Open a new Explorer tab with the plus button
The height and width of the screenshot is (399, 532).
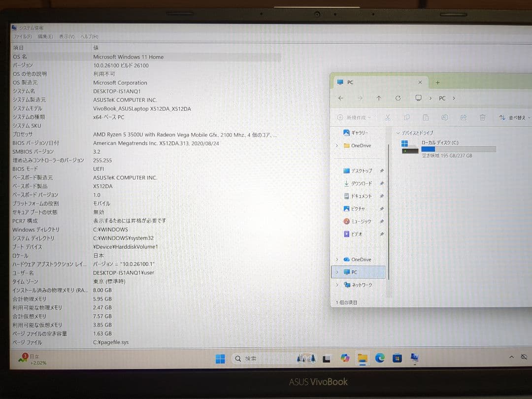coord(437,82)
